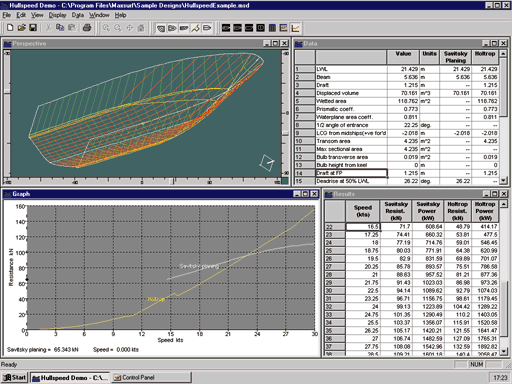This screenshot has height=384, width=512.
Task: Click the New document icon
Action: pos(10,28)
